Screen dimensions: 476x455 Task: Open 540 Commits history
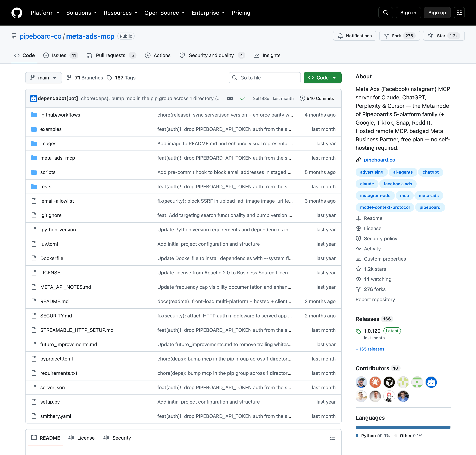[x=317, y=99]
